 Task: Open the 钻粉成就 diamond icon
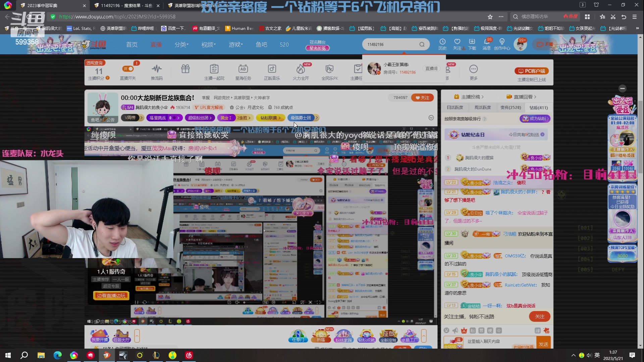pyautogui.click(x=366, y=335)
